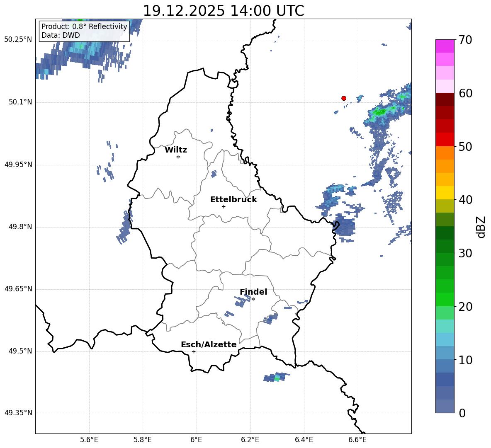Click the 6.2°E longitude label

[250, 440]
